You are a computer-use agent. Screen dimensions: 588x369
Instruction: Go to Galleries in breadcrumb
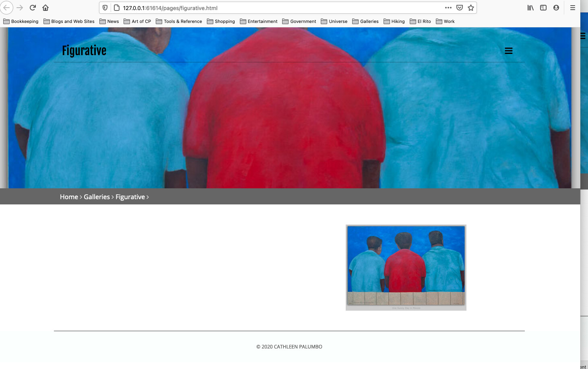point(97,197)
